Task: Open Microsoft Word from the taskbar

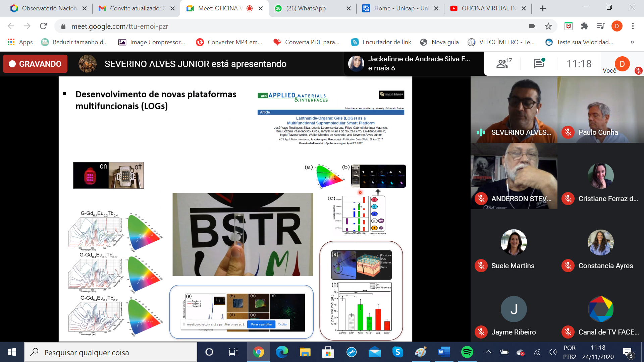Action: point(444,352)
